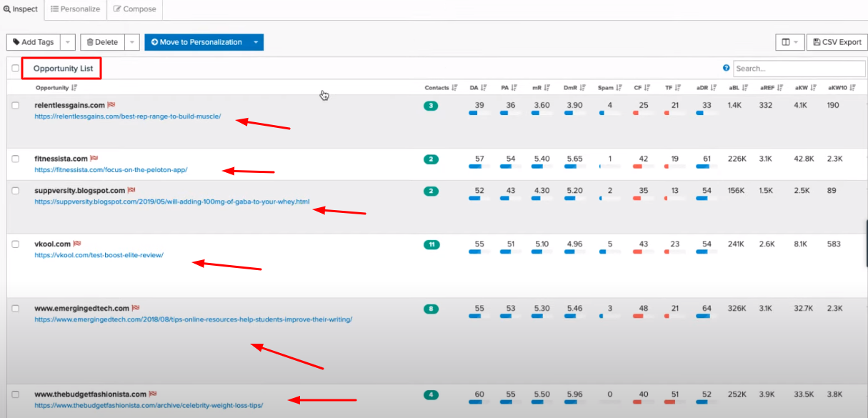Open contacts badge 4 for thebudgetfashionista.com
Viewport: 868px width, 418px height.
click(431, 394)
